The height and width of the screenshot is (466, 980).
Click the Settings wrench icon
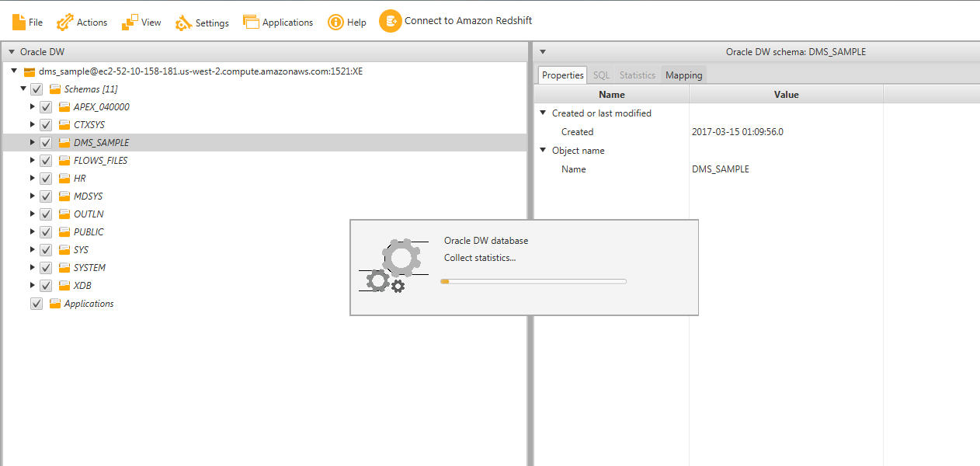(x=183, y=23)
